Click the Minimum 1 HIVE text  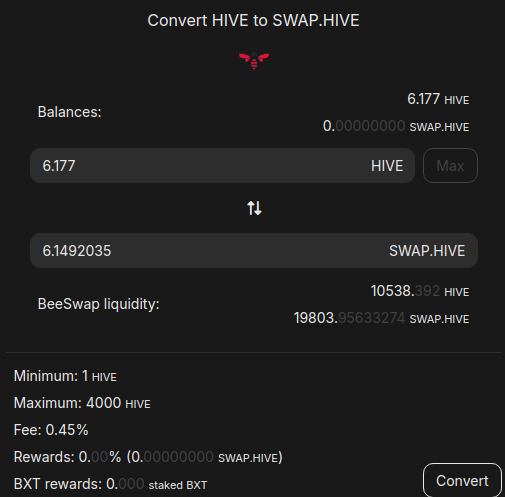[65, 376]
